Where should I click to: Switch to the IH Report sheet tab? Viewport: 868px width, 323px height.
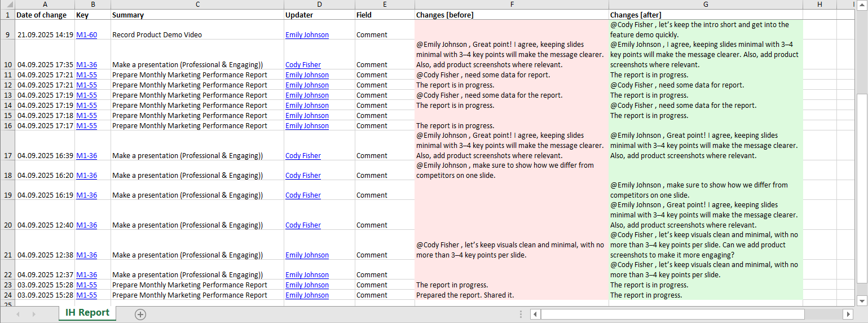point(87,313)
